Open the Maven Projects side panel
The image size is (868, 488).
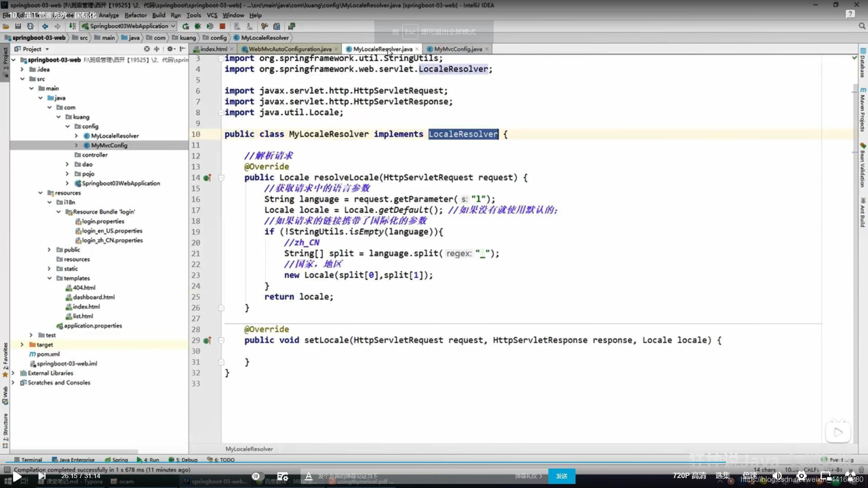click(x=863, y=109)
